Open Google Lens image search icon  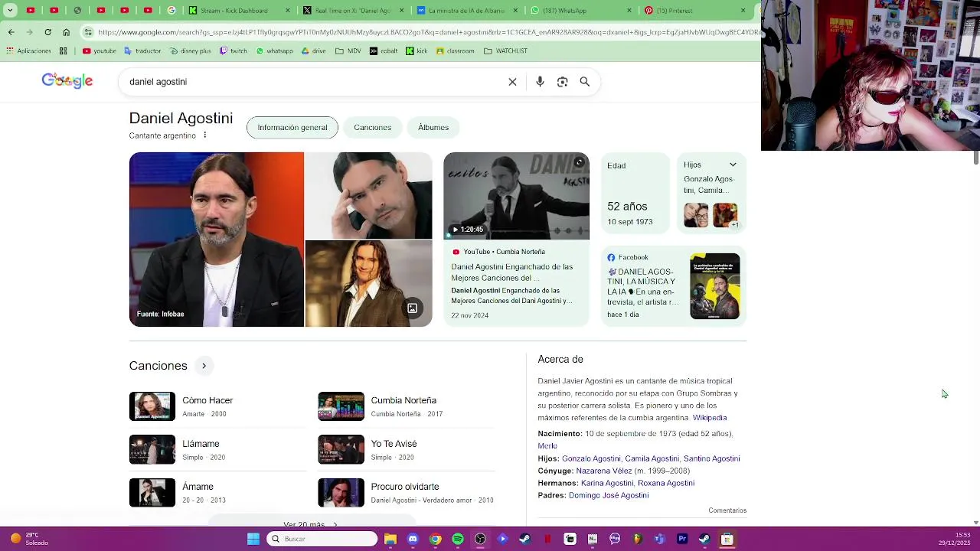click(563, 82)
